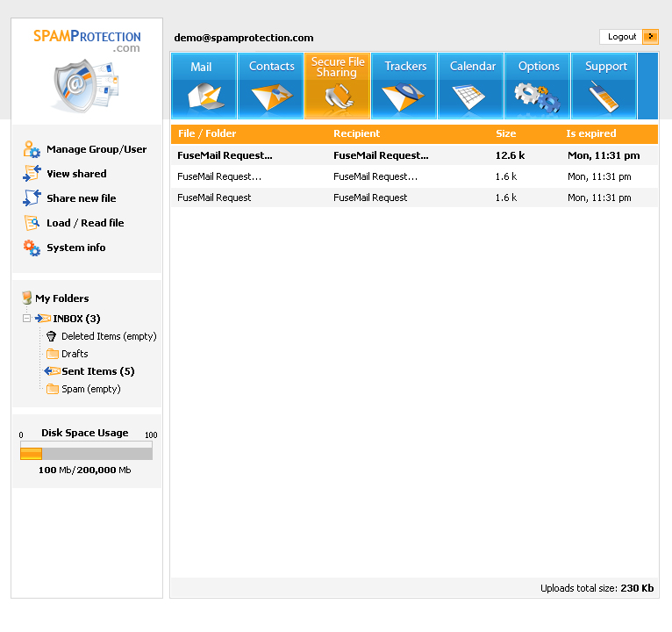Click the 12.6 k size cell
This screenshot has height=632, width=672.
(510, 155)
